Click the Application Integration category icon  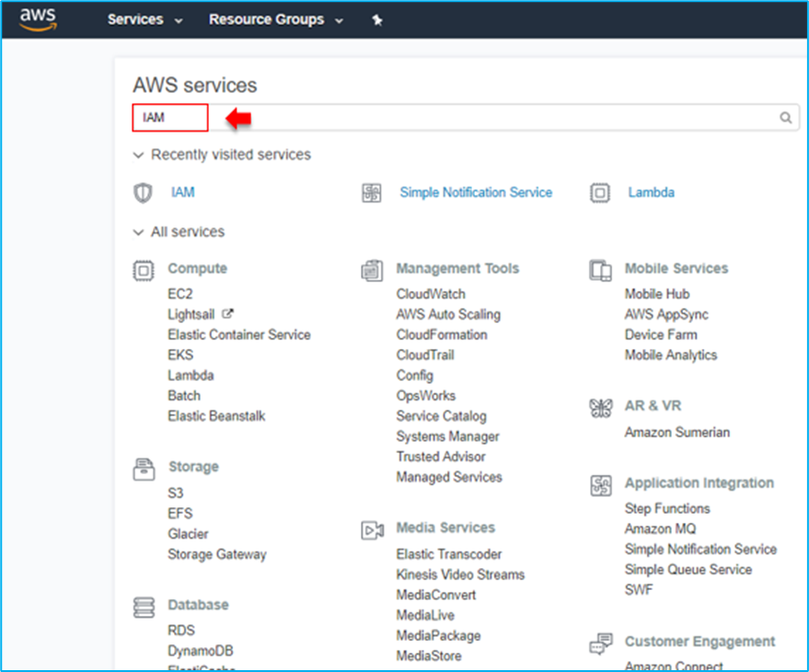601,486
